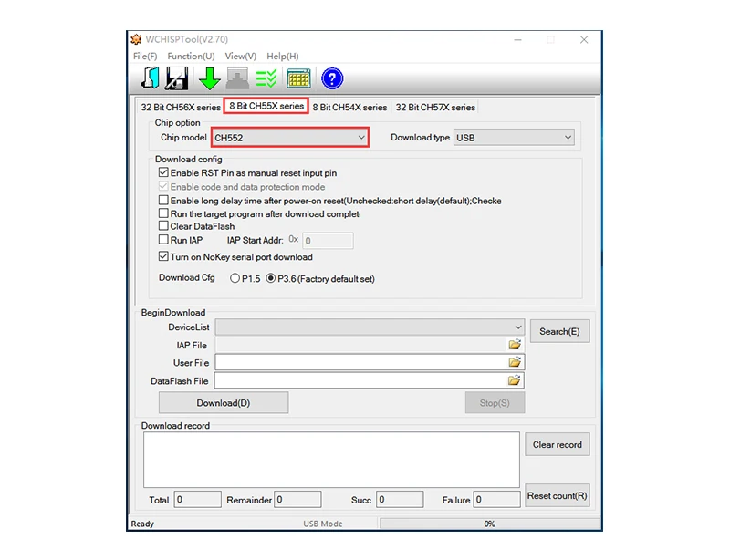
Task: Open the File(F) menu
Action: point(145,57)
